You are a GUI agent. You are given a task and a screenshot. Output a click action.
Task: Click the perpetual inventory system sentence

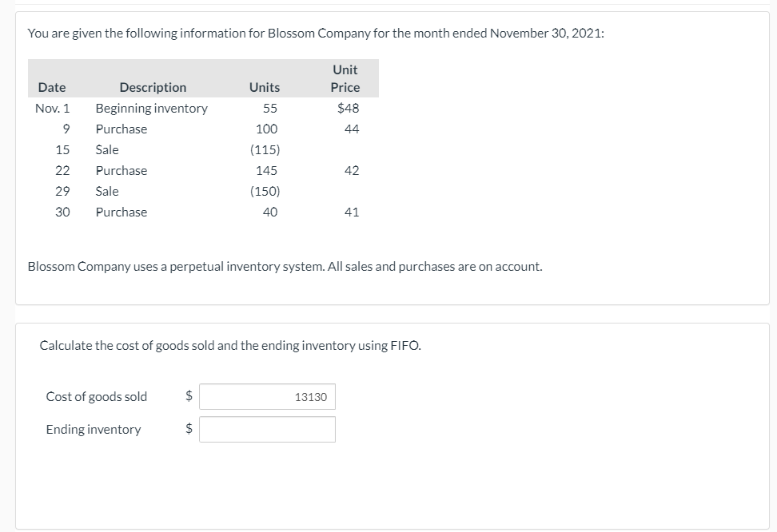tap(285, 267)
